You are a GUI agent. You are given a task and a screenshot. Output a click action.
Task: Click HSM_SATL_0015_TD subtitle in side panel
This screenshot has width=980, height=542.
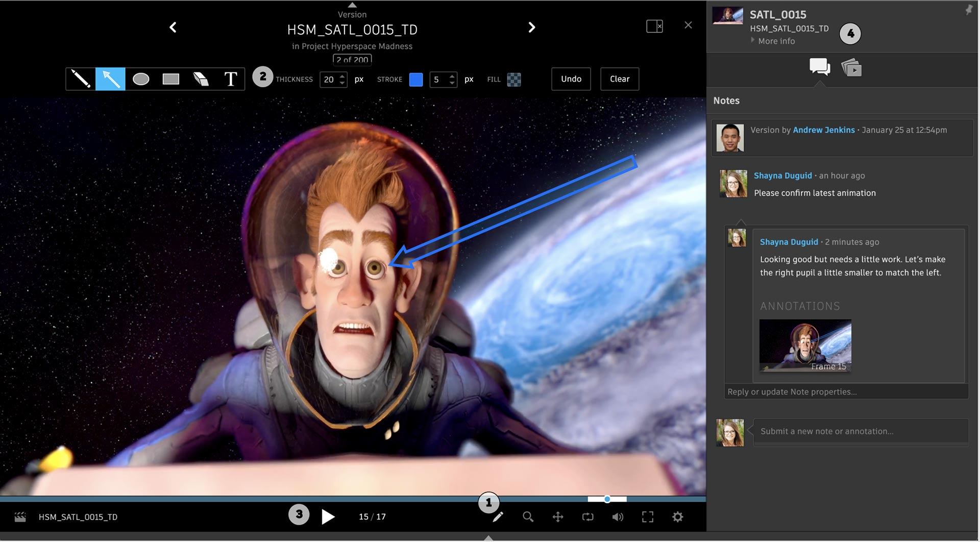789,29
